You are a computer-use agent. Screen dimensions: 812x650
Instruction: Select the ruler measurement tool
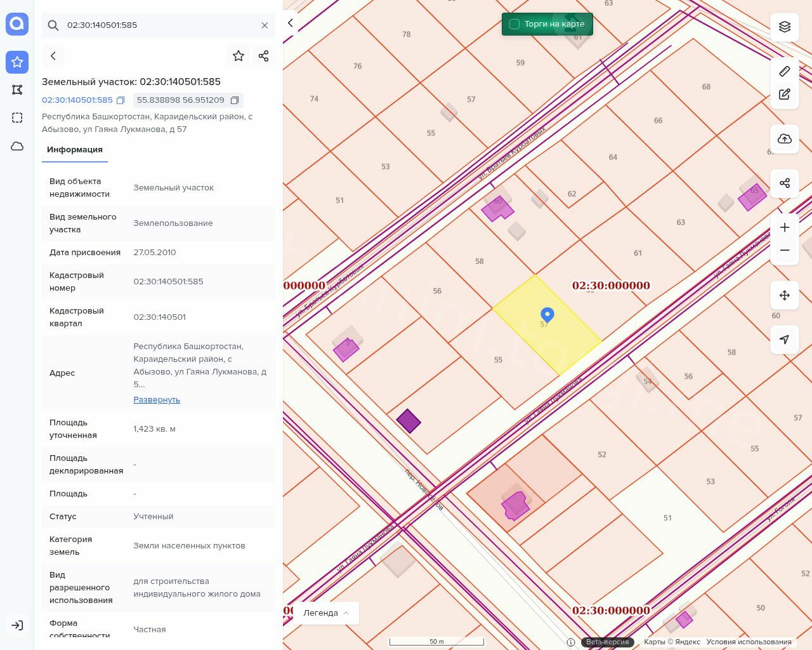click(x=785, y=71)
